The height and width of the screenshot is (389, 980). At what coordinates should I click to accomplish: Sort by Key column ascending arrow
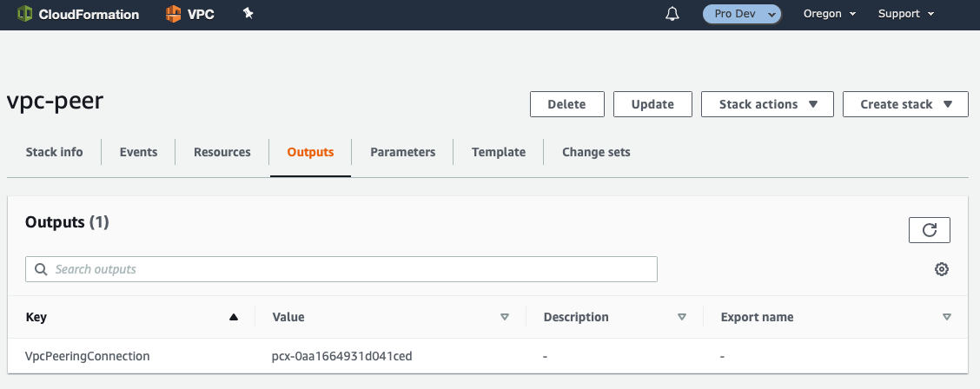tap(234, 317)
